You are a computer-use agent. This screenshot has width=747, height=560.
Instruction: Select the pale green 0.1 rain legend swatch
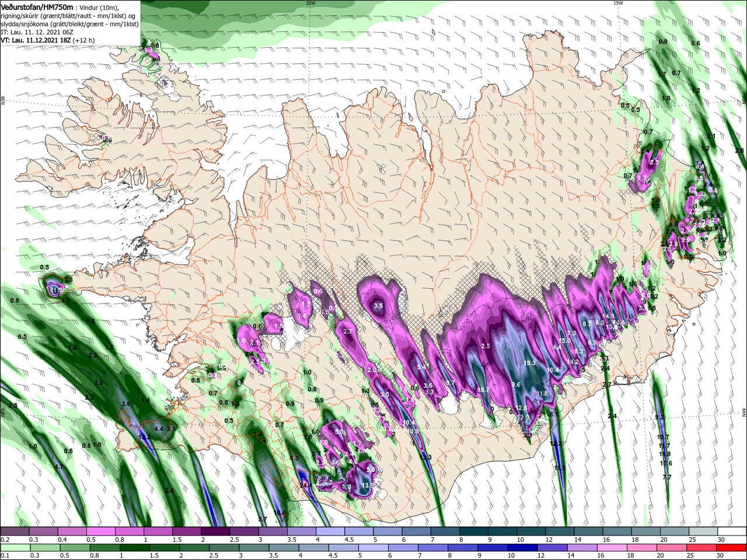pyautogui.click(x=15, y=548)
